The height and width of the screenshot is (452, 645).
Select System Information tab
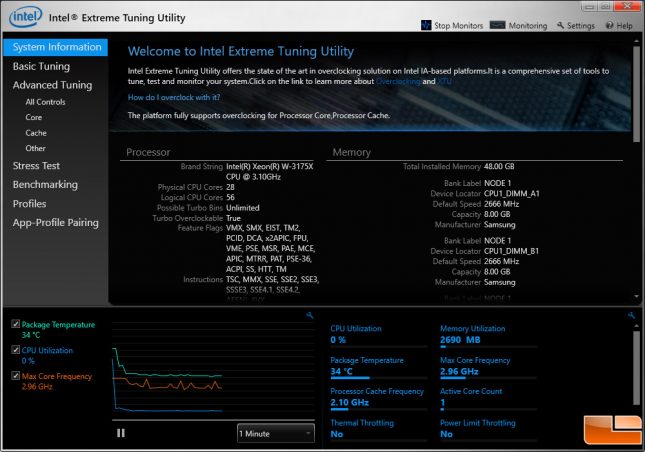[x=56, y=47]
